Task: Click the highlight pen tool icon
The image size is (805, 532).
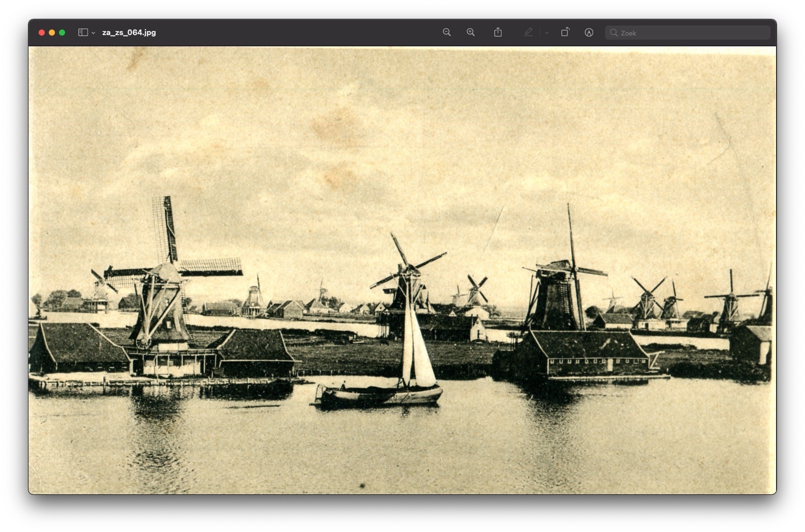Action: [528, 32]
